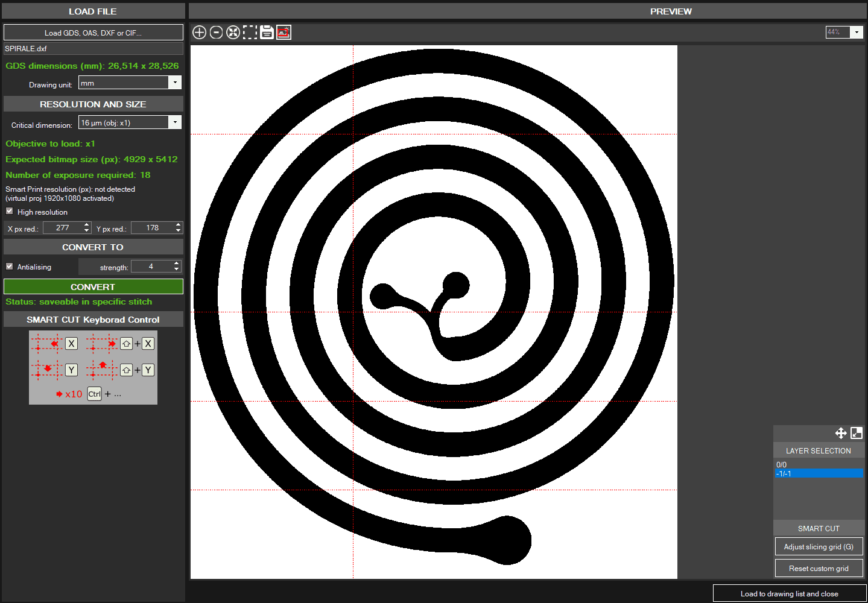868x603 pixels.
Task: Click the image region icon with red frame
Action: (x=284, y=33)
